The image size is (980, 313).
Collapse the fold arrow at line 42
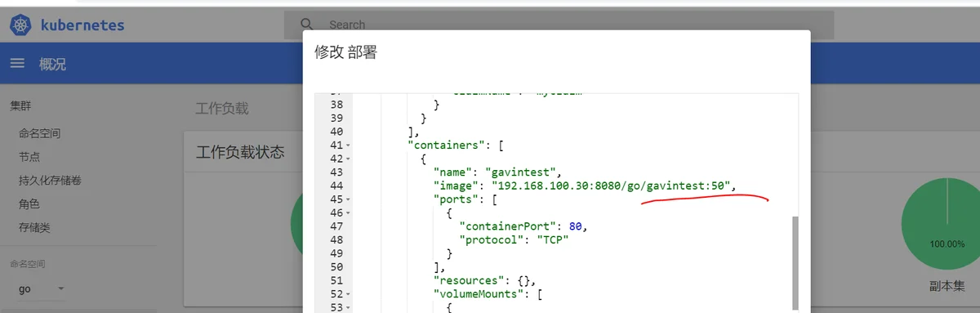tap(349, 159)
